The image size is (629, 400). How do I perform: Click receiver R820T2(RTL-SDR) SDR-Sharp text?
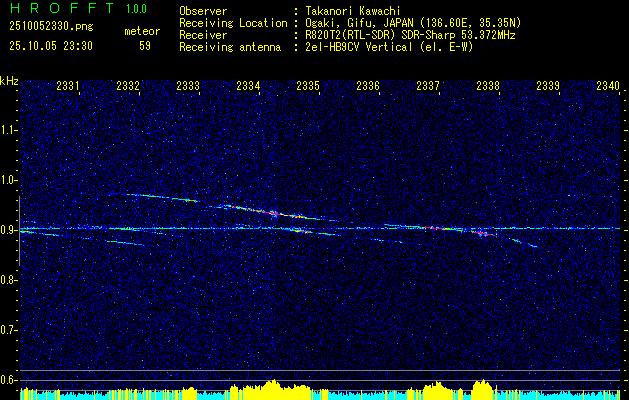[408, 35]
